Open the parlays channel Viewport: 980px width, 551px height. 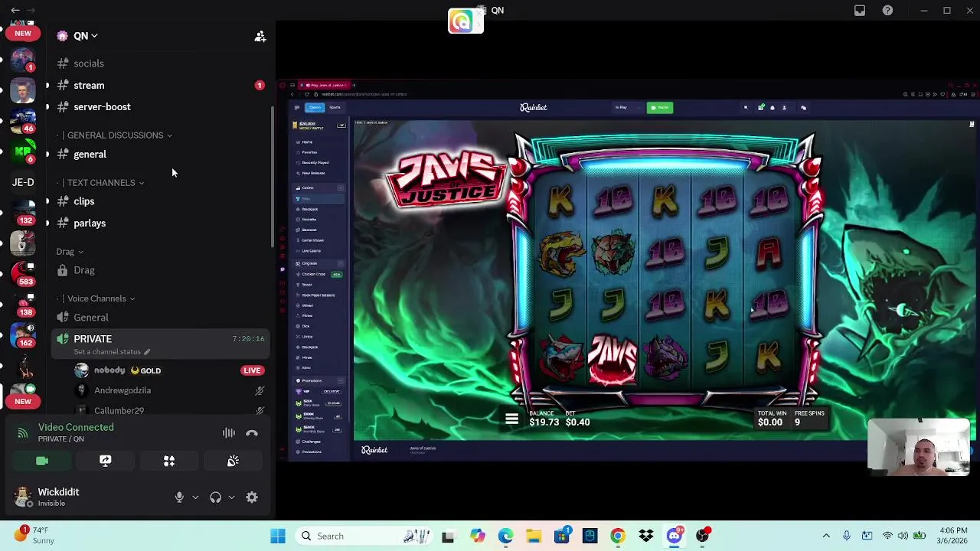(159, 223)
